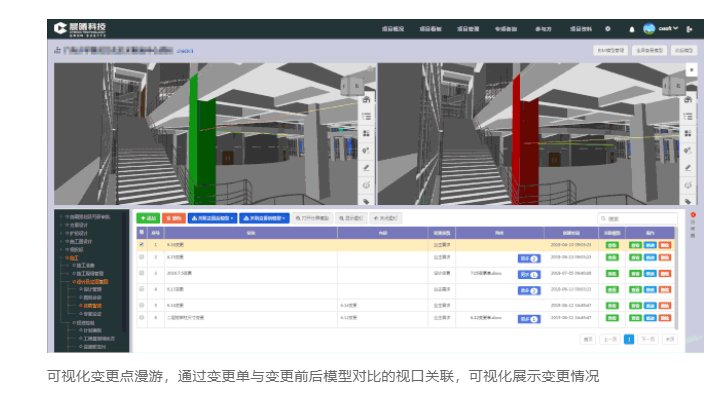Open the first blue 关联 model dropdown button

coord(212,218)
